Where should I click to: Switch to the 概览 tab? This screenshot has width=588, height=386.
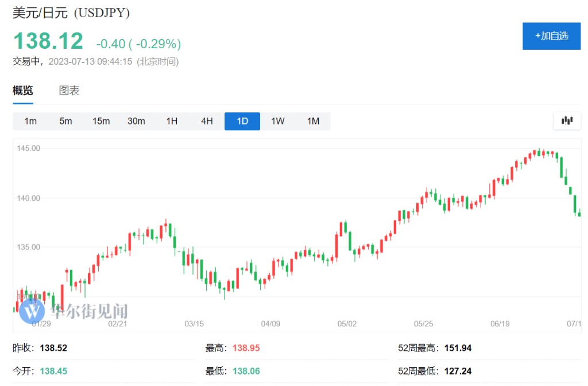pos(23,91)
